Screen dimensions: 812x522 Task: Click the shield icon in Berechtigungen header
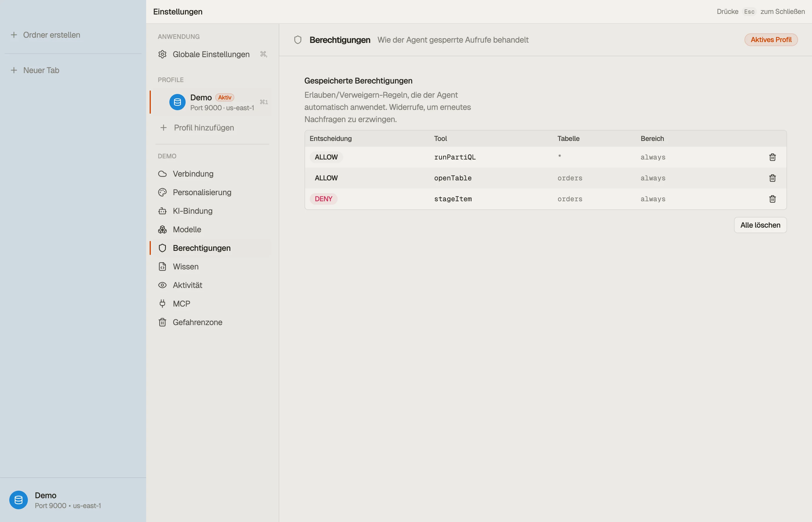(298, 40)
